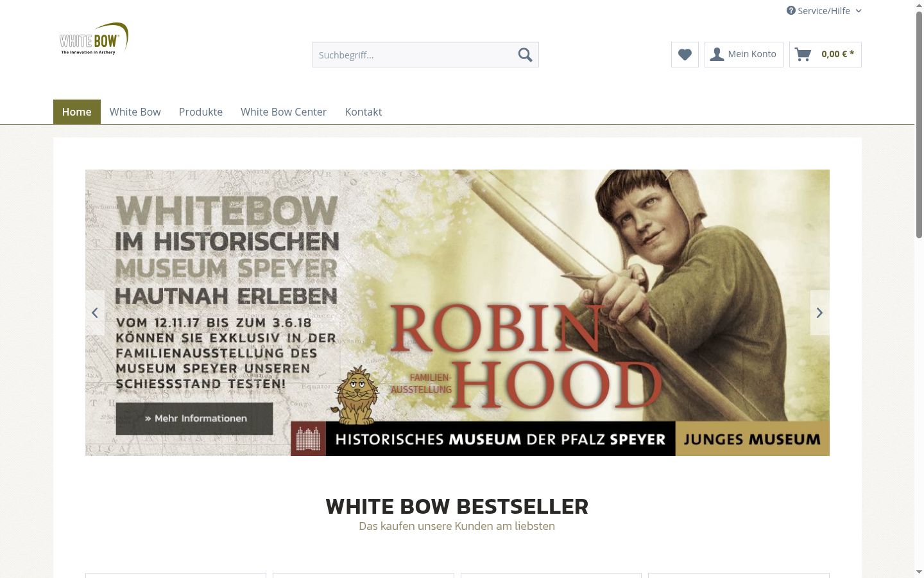Image resolution: width=924 pixels, height=578 pixels.
Task: Click the page vertical scrollbar thumb
Action: [919, 125]
